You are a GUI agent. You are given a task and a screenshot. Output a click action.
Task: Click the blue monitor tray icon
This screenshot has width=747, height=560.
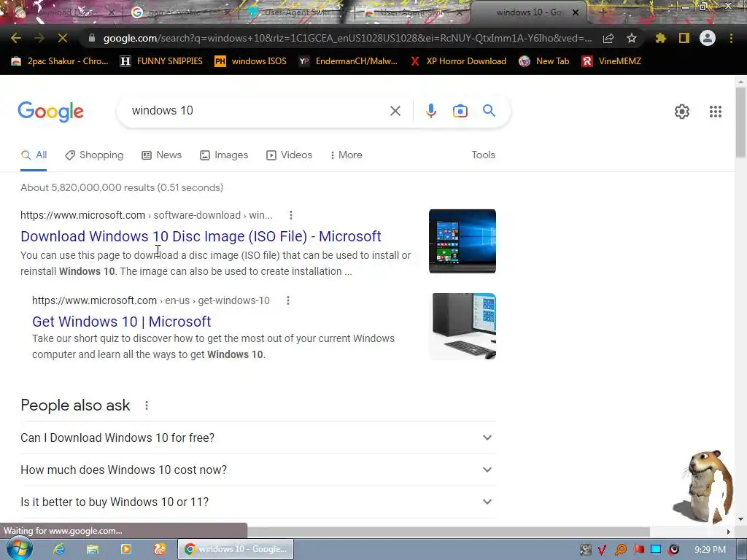coord(656,550)
